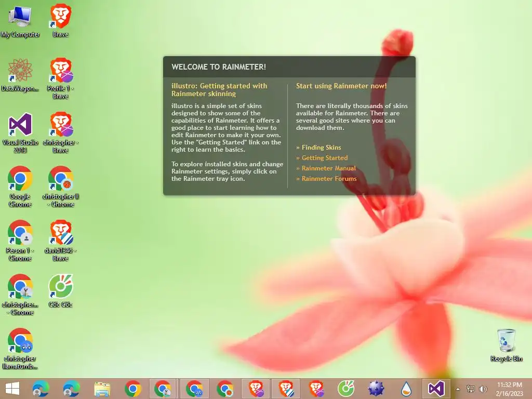The image size is (532, 399).
Task: Open the network tray icon
Action: coord(471,389)
